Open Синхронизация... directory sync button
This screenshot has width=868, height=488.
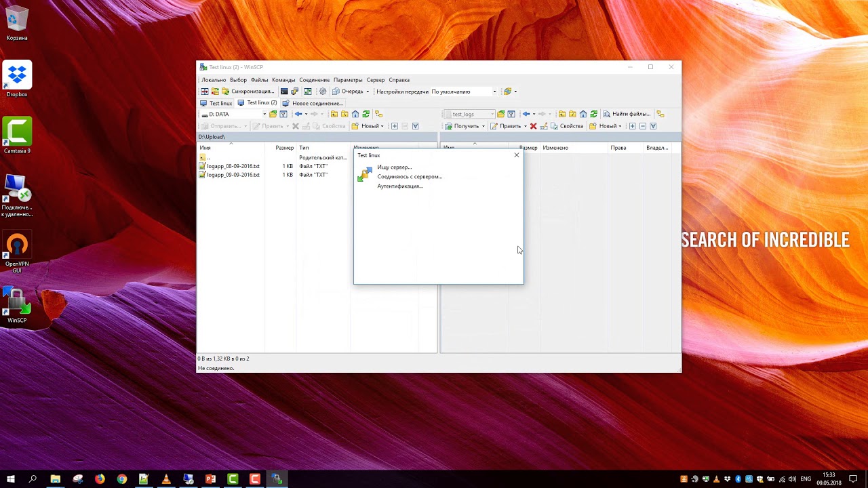click(x=248, y=91)
